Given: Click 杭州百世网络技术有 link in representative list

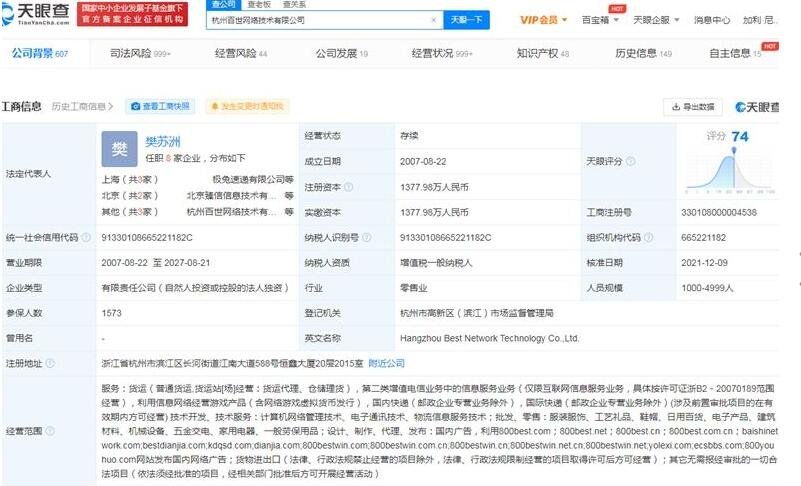Looking at the screenshot, I should click(231, 212).
